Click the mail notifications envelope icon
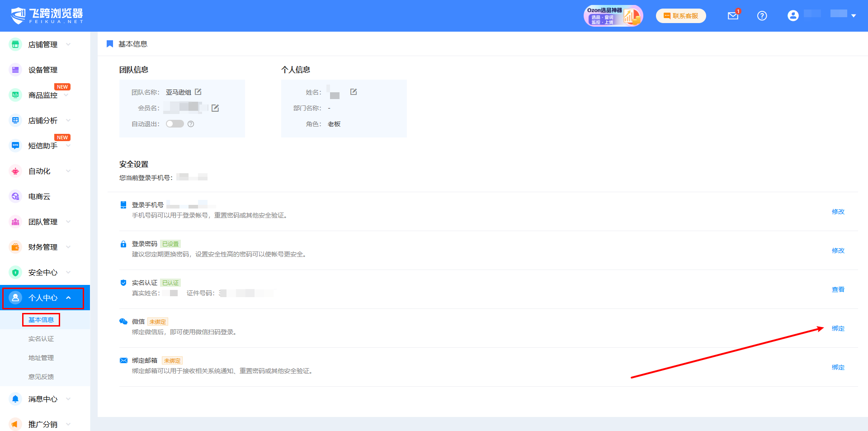Screen dimensions: 868x431 (x=733, y=16)
